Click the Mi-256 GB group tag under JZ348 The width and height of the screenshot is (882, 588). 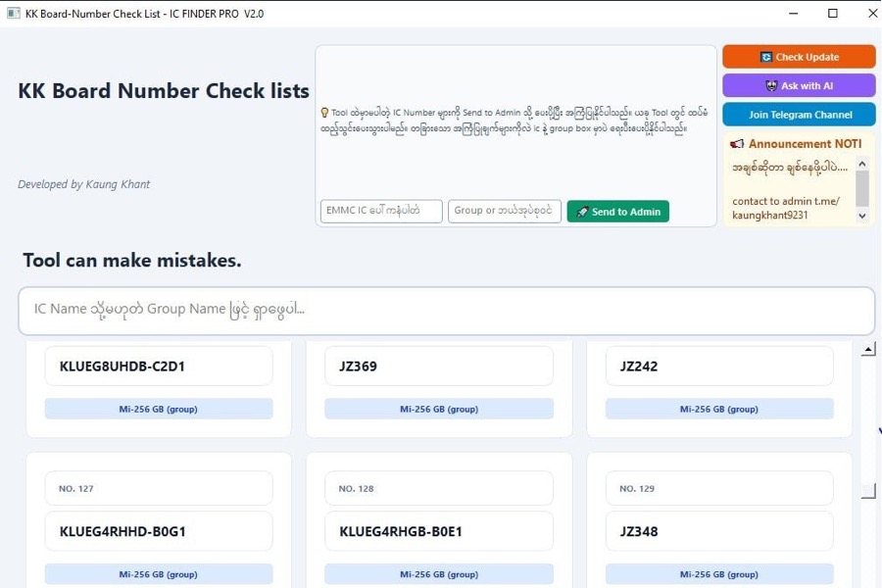click(x=719, y=574)
